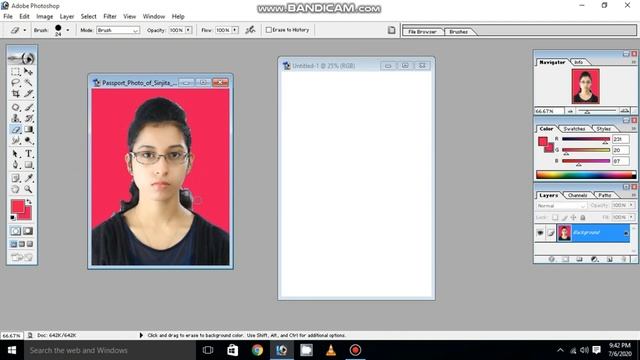The height and width of the screenshot is (360, 640).
Task: Zoom out button in Navigator panel
Action: click(570, 111)
